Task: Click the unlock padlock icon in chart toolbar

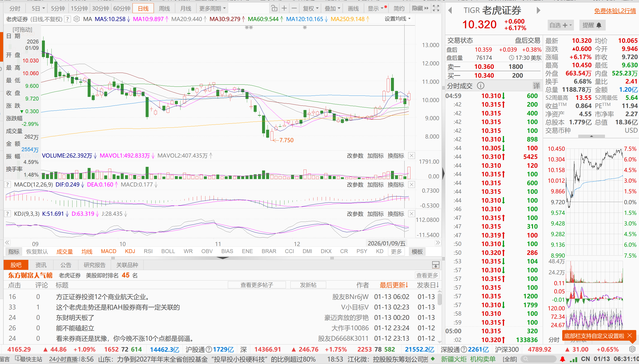Action: coord(274,9)
